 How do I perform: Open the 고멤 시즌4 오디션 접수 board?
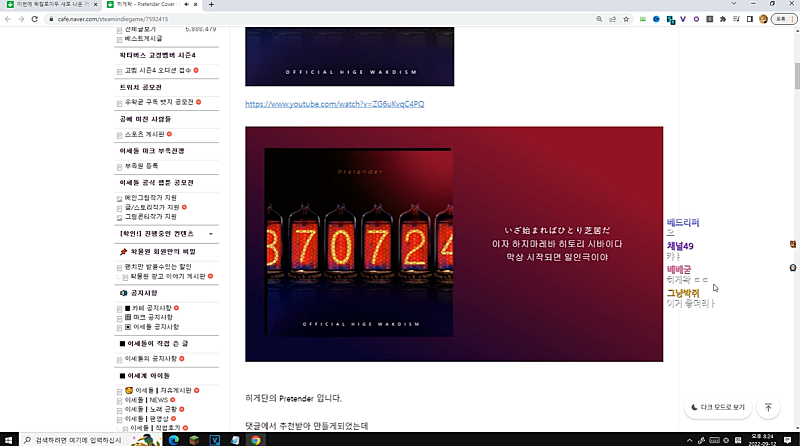[158, 70]
